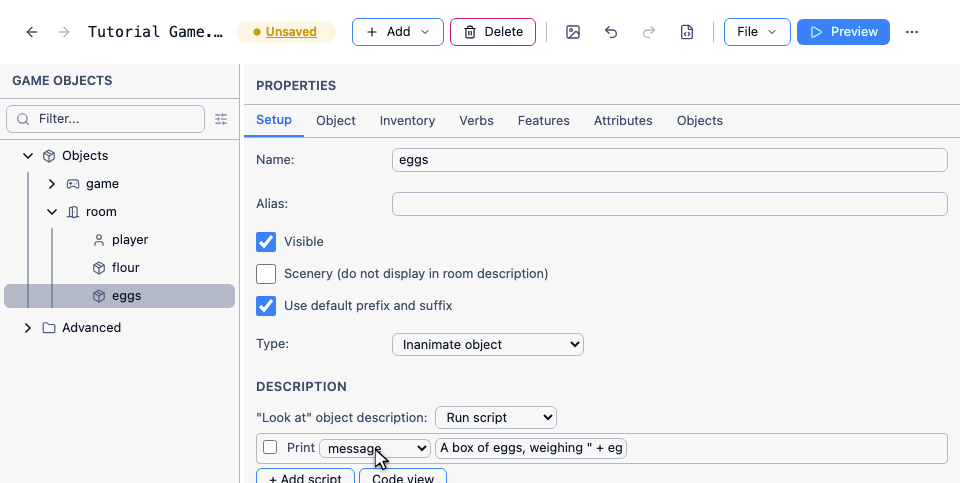This screenshot has width=960, height=483.
Task: Click the filter settings sliders icon
Action: 221,119
